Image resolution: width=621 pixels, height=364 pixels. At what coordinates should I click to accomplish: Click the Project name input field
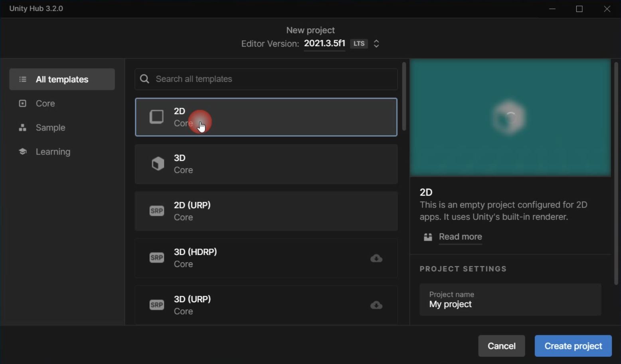(x=510, y=300)
